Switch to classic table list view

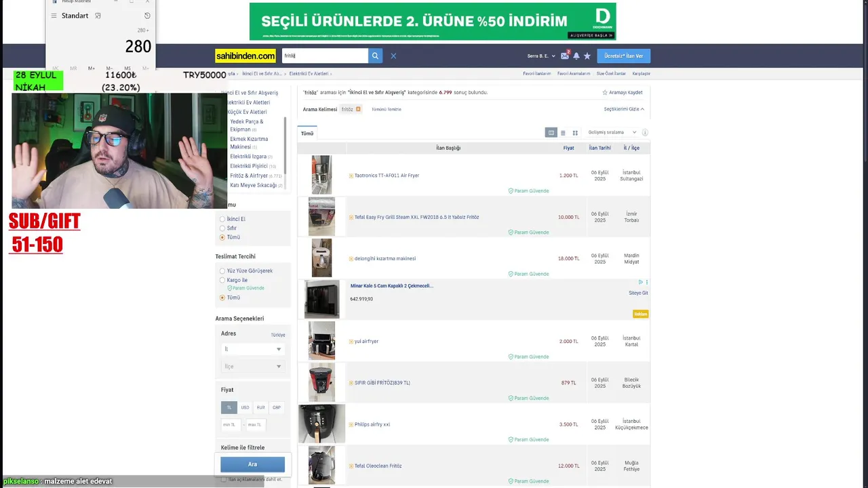click(x=551, y=133)
